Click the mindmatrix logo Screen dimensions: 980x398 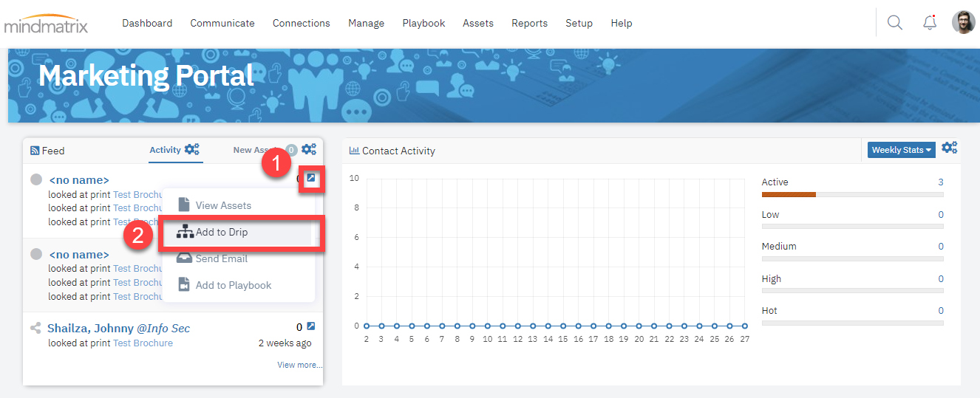(46, 24)
